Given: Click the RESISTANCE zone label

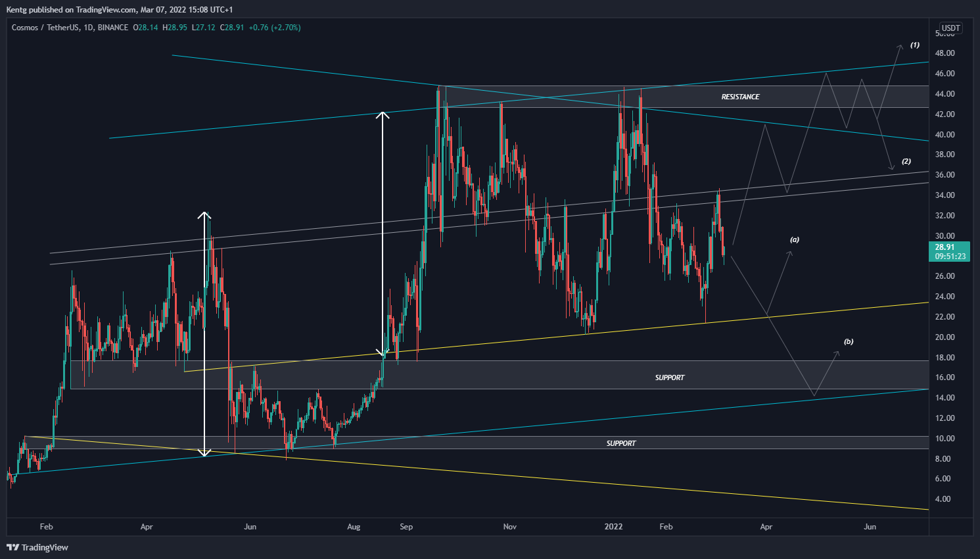Looking at the screenshot, I should [740, 97].
